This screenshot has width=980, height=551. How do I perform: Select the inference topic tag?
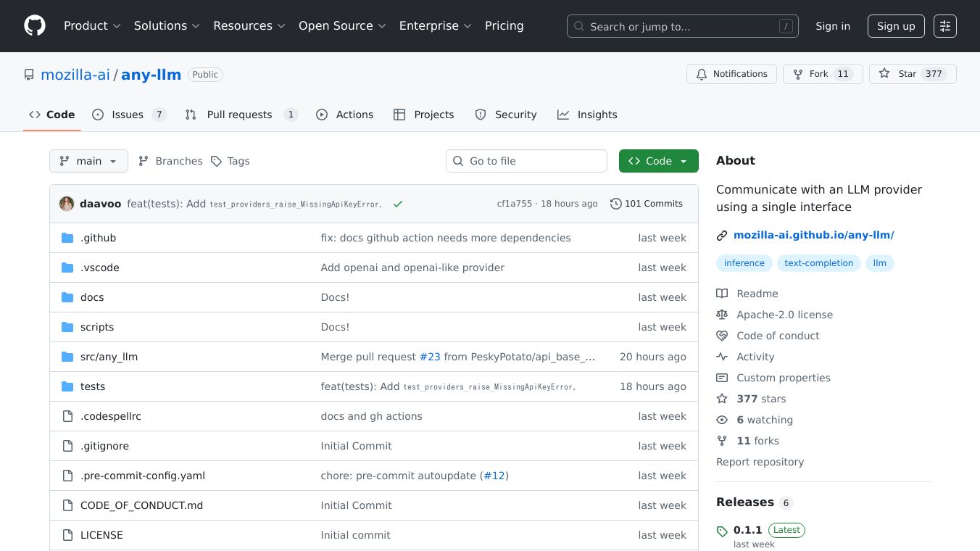point(744,263)
